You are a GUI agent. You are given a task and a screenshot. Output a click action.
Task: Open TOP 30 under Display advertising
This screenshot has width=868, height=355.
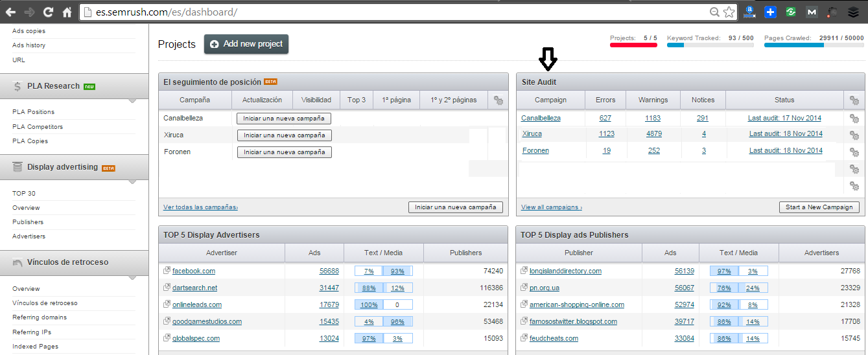tap(24, 194)
